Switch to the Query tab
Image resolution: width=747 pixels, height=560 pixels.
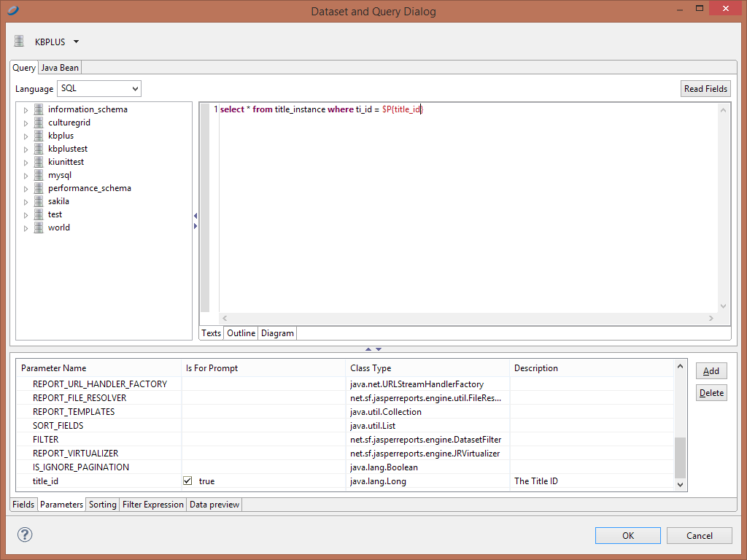tap(24, 68)
